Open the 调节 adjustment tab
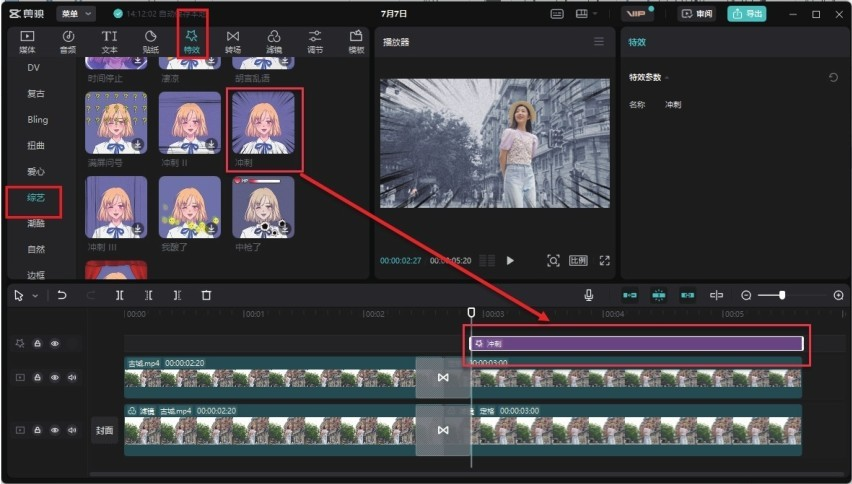Viewport: 852px width, 484px height. click(x=315, y=41)
